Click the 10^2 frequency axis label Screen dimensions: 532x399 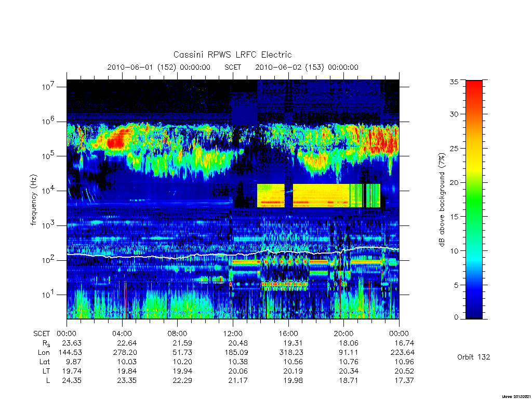[48, 260]
